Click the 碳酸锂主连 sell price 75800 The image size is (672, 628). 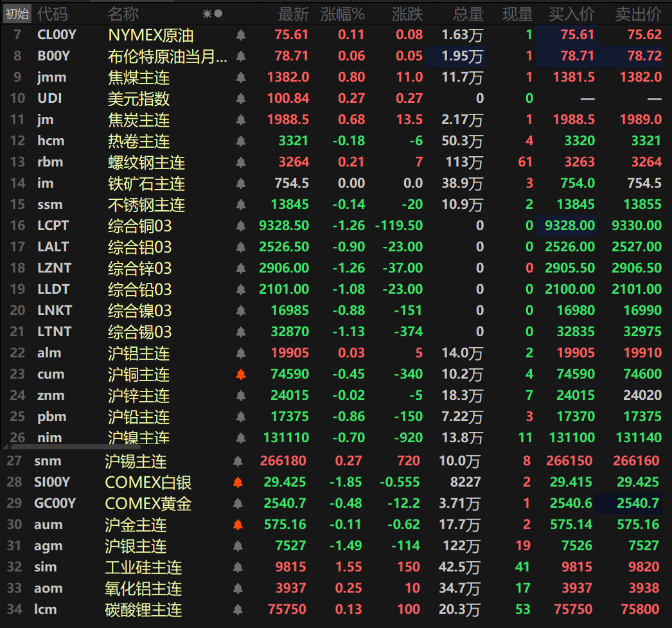640,609
